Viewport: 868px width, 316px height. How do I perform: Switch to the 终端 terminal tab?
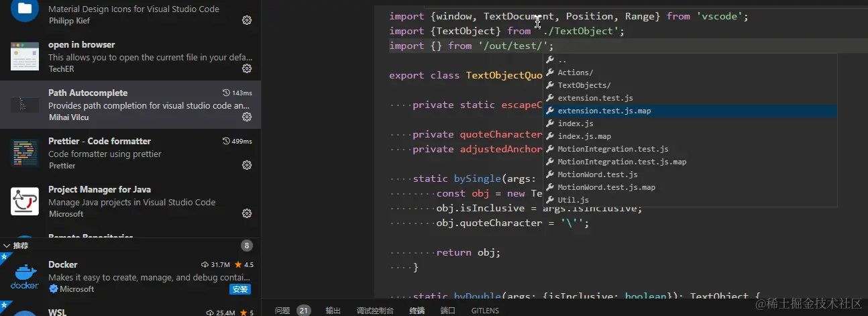417,311
